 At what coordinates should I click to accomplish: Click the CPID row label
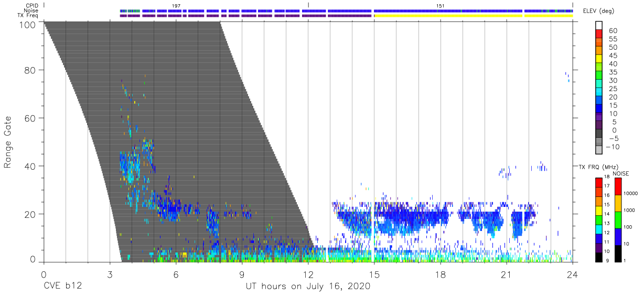[x=31, y=5]
